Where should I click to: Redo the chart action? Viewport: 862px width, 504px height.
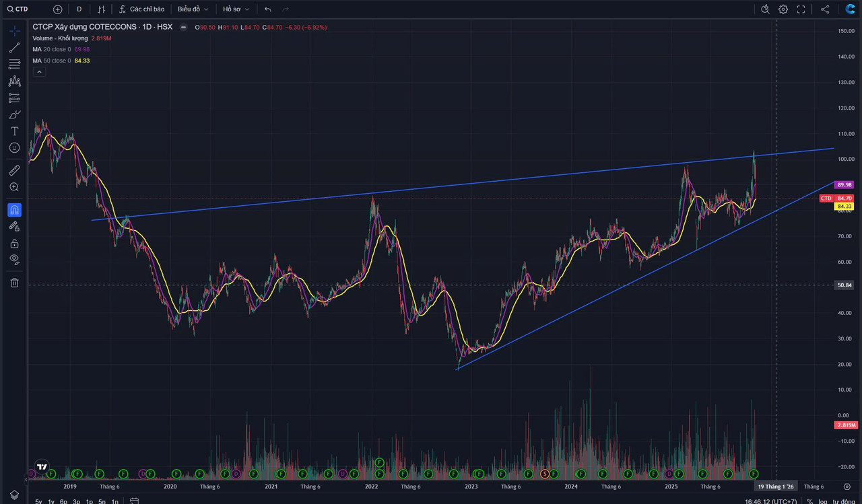point(286,9)
